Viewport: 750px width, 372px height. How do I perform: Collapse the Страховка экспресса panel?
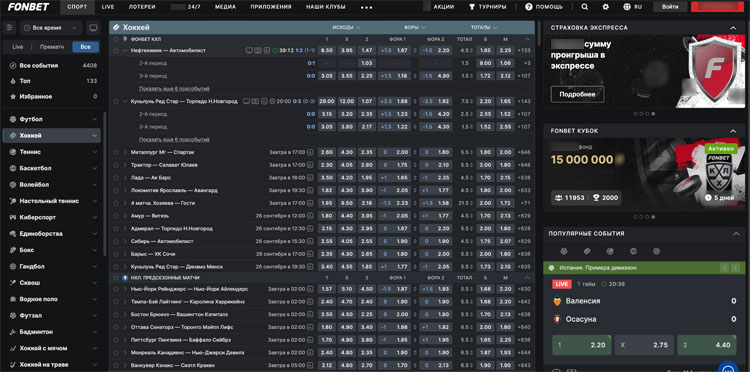(x=733, y=28)
